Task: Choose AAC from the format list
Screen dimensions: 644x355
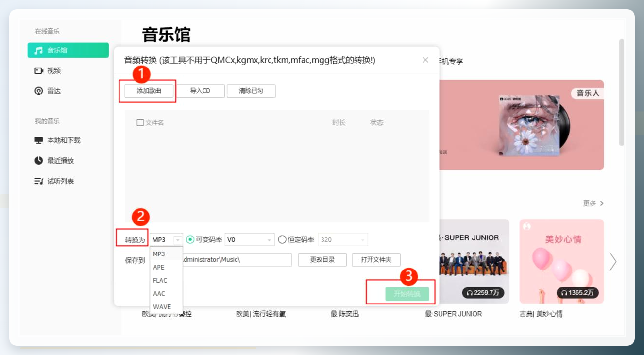Action: [166, 294]
